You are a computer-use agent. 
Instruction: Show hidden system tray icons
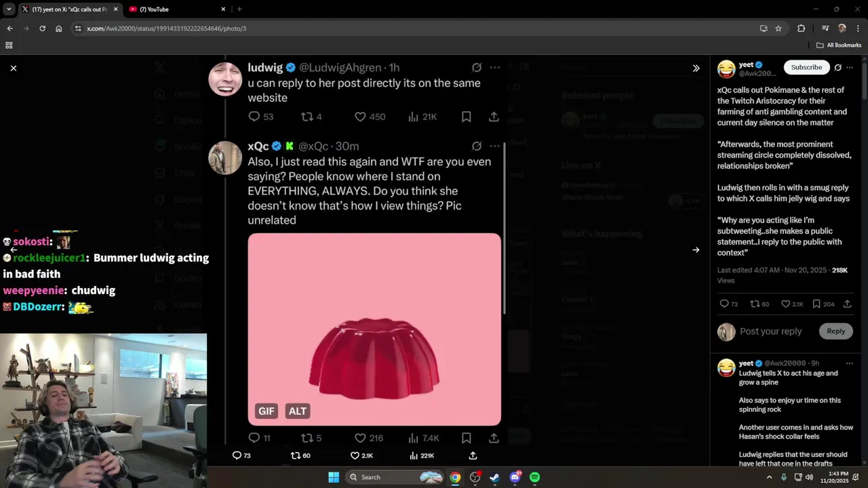click(769, 477)
